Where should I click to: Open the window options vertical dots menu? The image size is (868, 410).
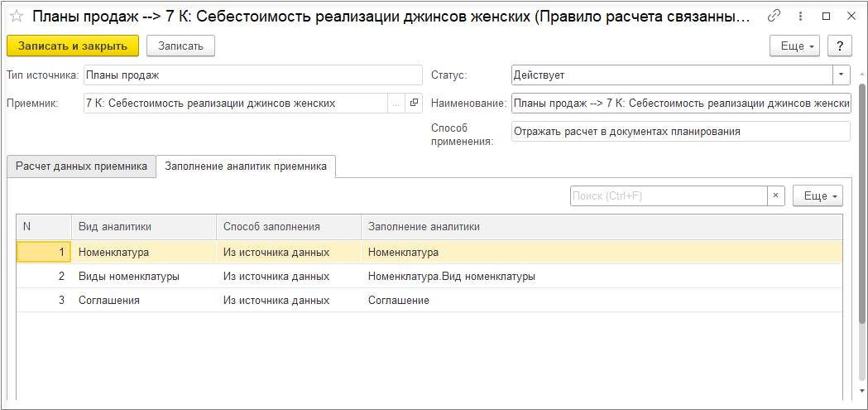(800, 16)
